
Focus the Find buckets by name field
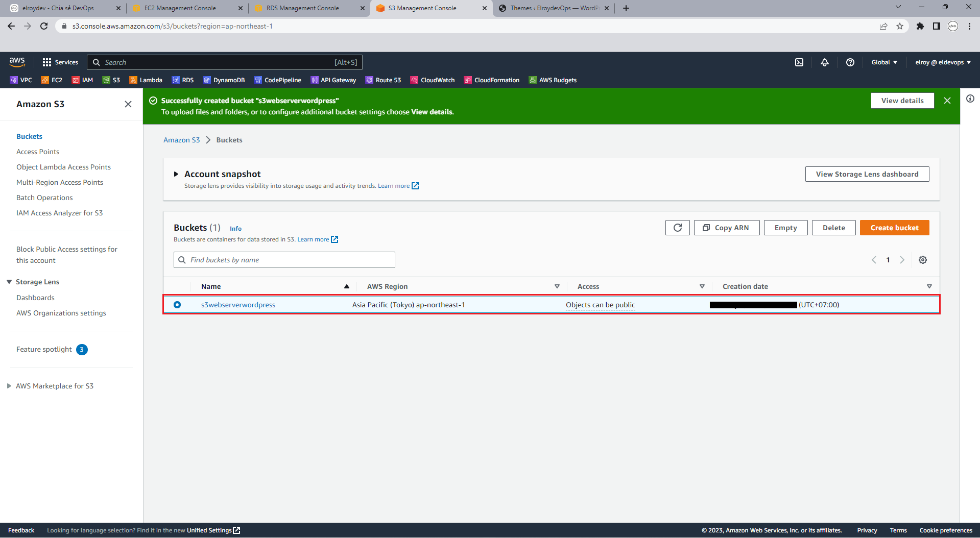tap(284, 260)
